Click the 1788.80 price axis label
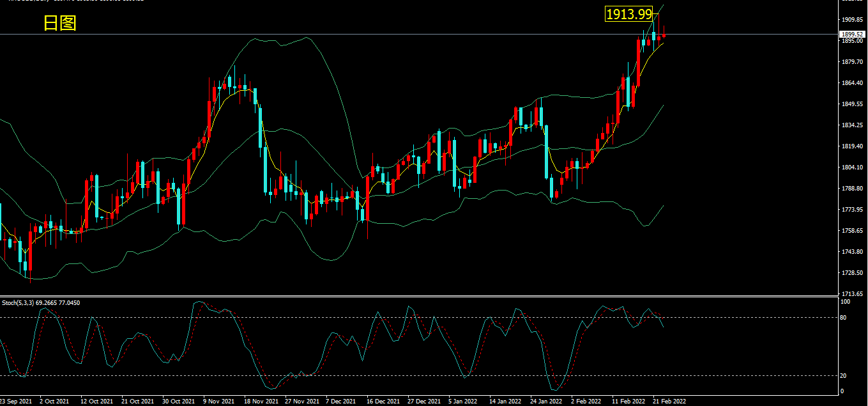Image resolution: width=868 pixels, height=406 pixels. pyautogui.click(x=852, y=189)
